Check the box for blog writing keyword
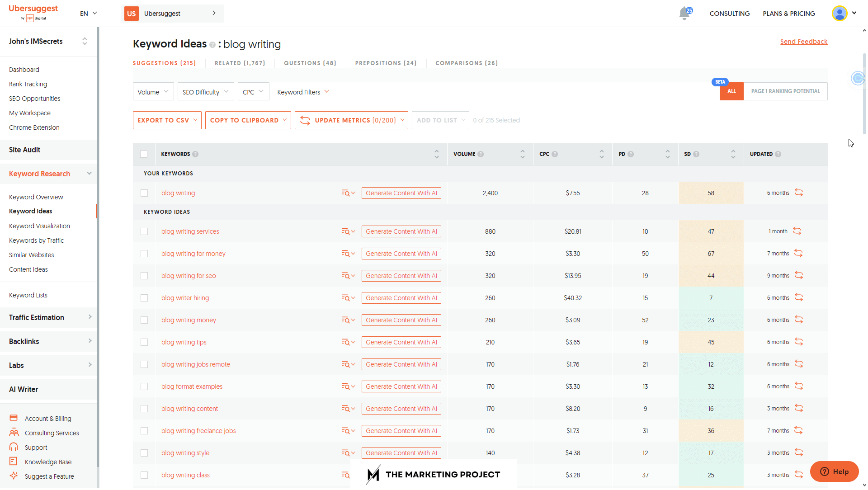This screenshot has width=868, height=490. (144, 193)
